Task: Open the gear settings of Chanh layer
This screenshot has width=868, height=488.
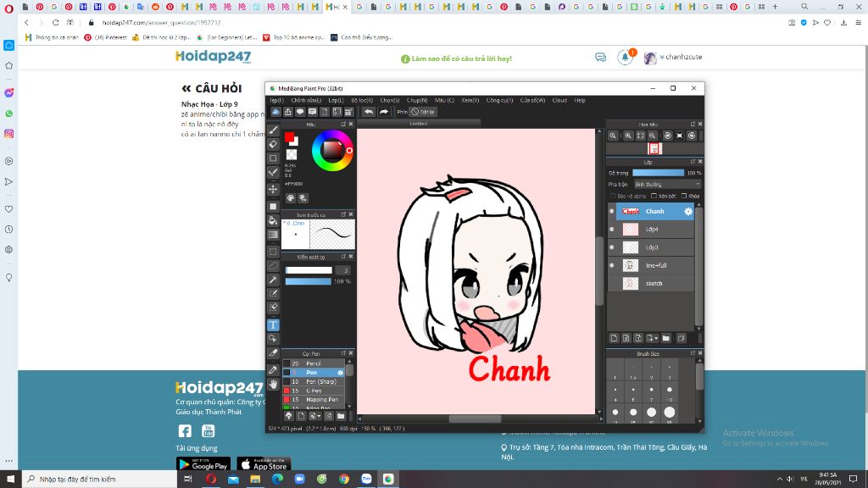Action: (x=688, y=211)
